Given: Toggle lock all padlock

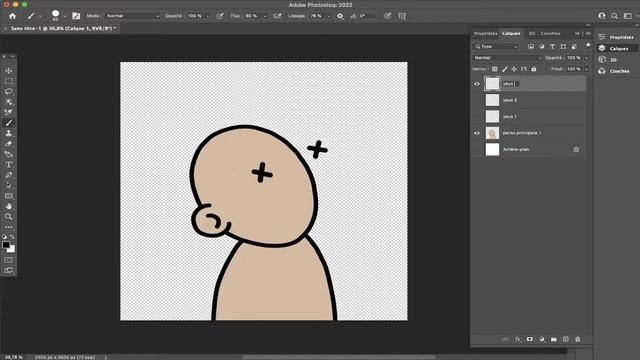Looking at the screenshot, I should (x=533, y=69).
